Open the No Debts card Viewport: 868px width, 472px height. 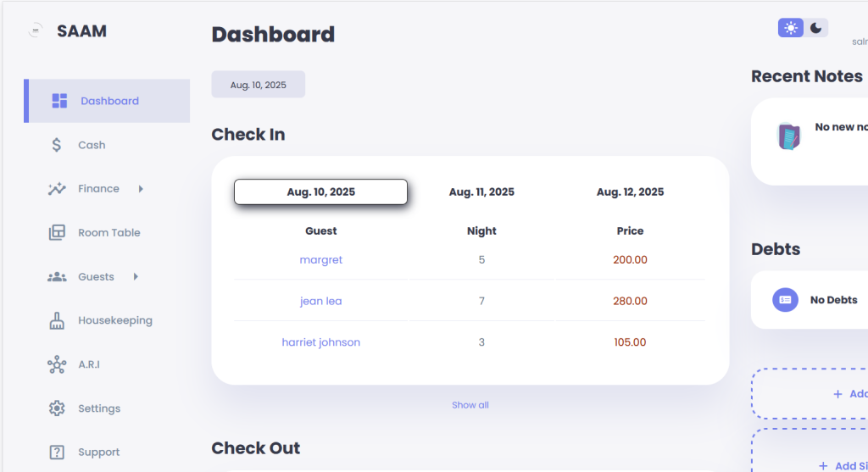click(x=810, y=300)
